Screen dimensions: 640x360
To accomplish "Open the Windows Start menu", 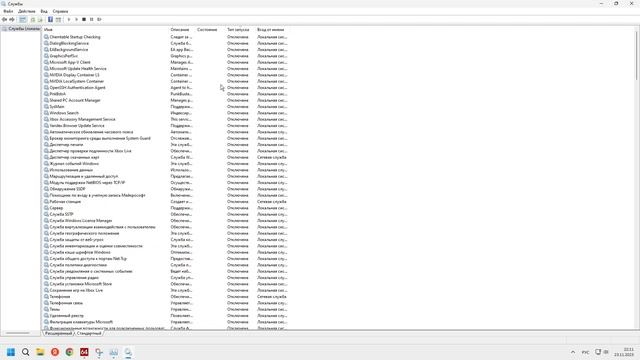I will 11,352.
